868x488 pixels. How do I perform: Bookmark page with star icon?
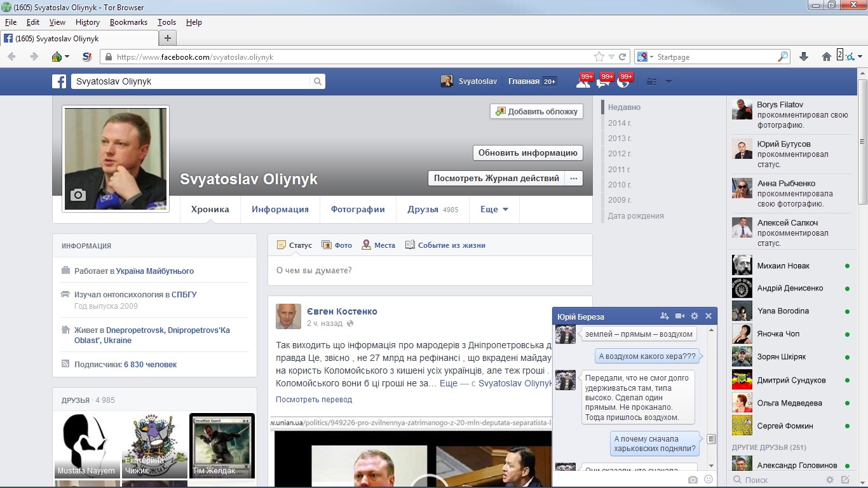[599, 57]
